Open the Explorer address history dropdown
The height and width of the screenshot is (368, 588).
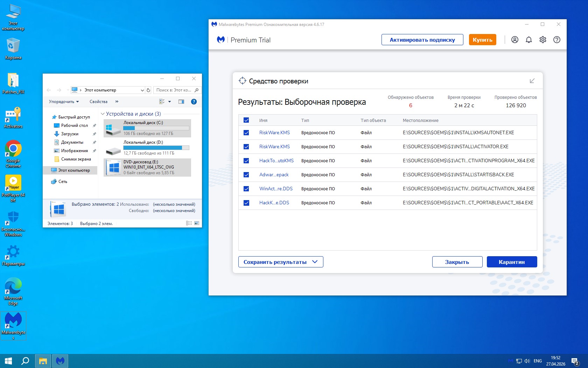[142, 90]
